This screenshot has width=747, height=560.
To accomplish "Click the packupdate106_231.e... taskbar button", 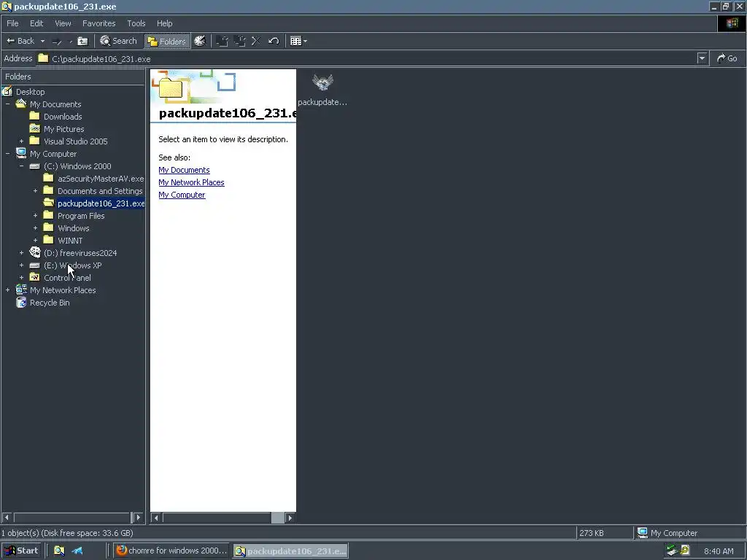I will [290, 551].
